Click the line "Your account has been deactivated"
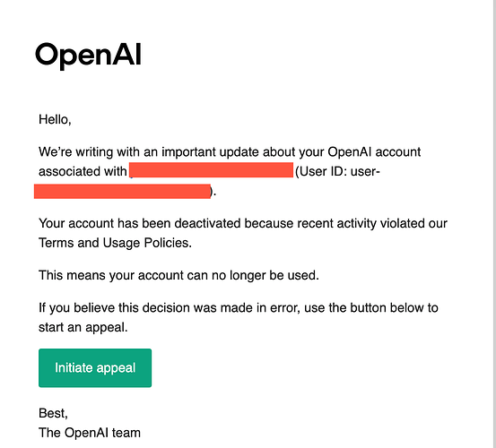Image resolution: width=496 pixels, height=448 pixels. click(140, 223)
